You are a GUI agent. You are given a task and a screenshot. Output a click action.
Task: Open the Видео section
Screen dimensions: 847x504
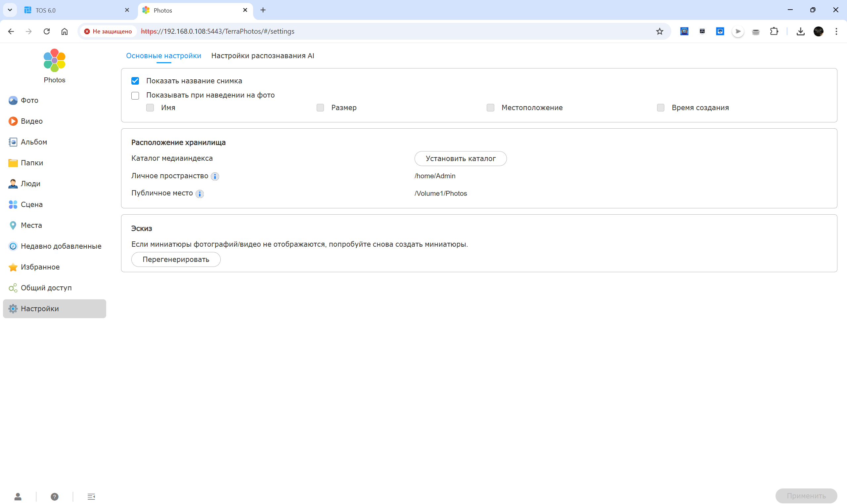tap(31, 121)
